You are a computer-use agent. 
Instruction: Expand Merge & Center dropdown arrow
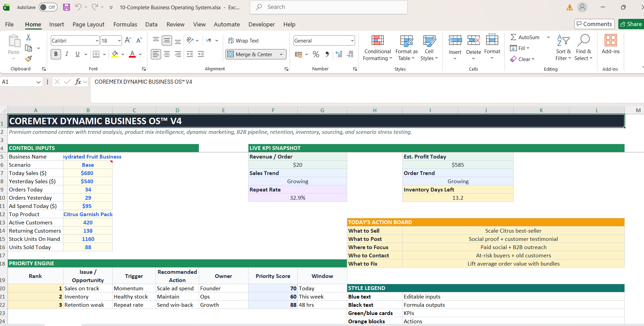(x=281, y=54)
